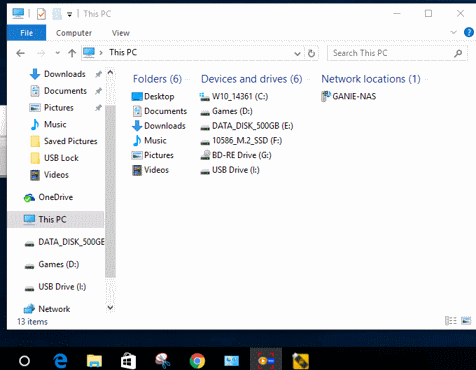Open Videos in the sidebar
Viewport: 476px width, 370px height.
click(x=49, y=175)
